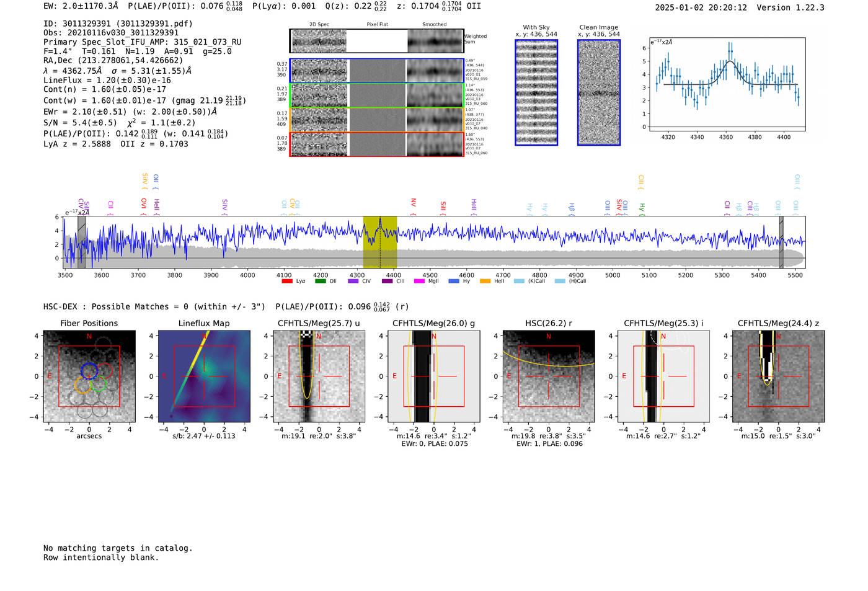Viewport: 868px width, 591px height.
Task: Click the CIII legend swatch
Action: [x=387, y=281]
